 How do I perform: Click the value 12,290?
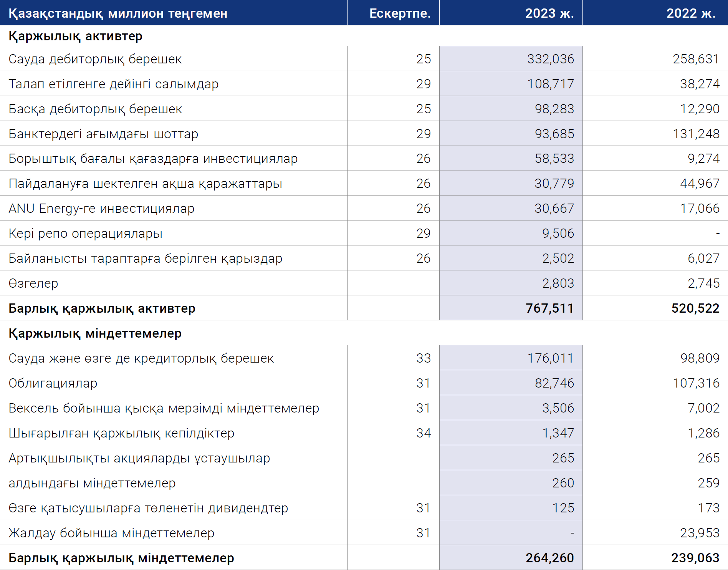tap(700, 109)
